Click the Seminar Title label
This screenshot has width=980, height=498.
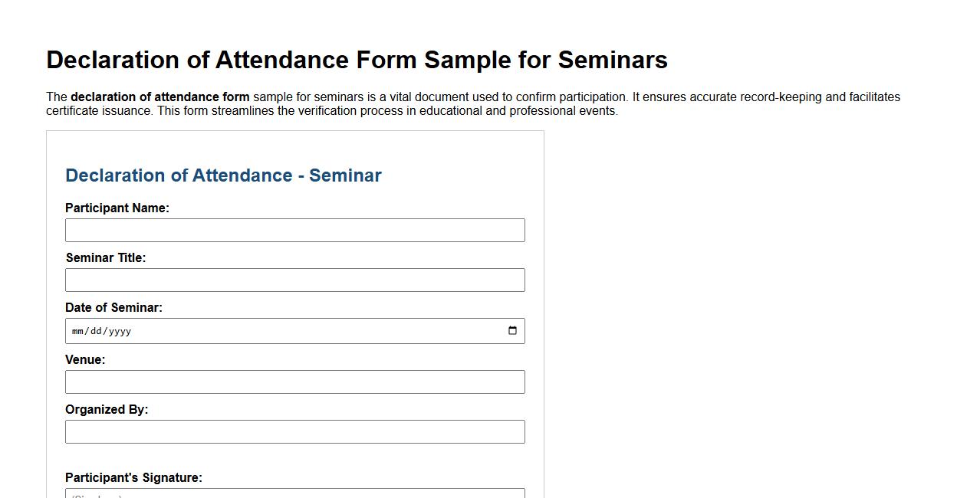point(106,257)
